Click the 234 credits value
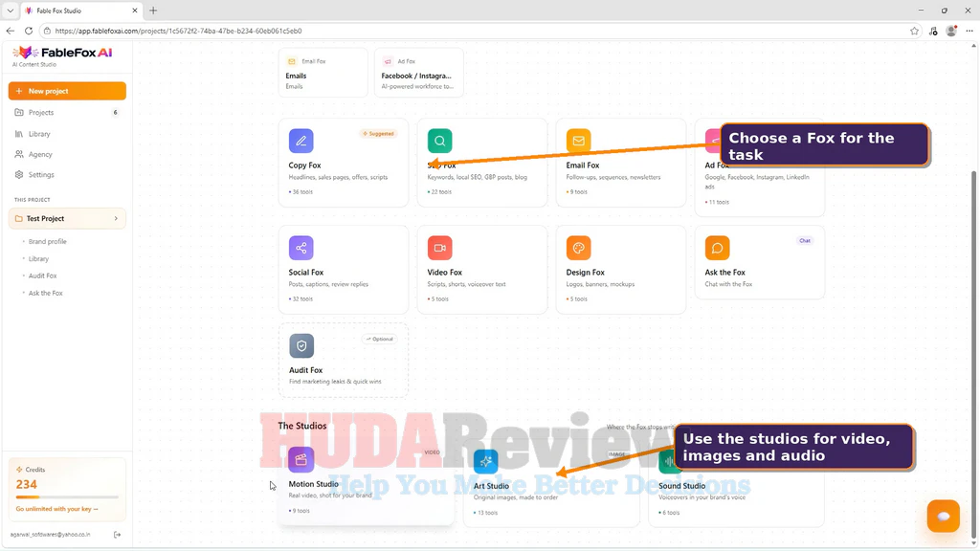The height and width of the screenshot is (551, 980). click(x=26, y=484)
